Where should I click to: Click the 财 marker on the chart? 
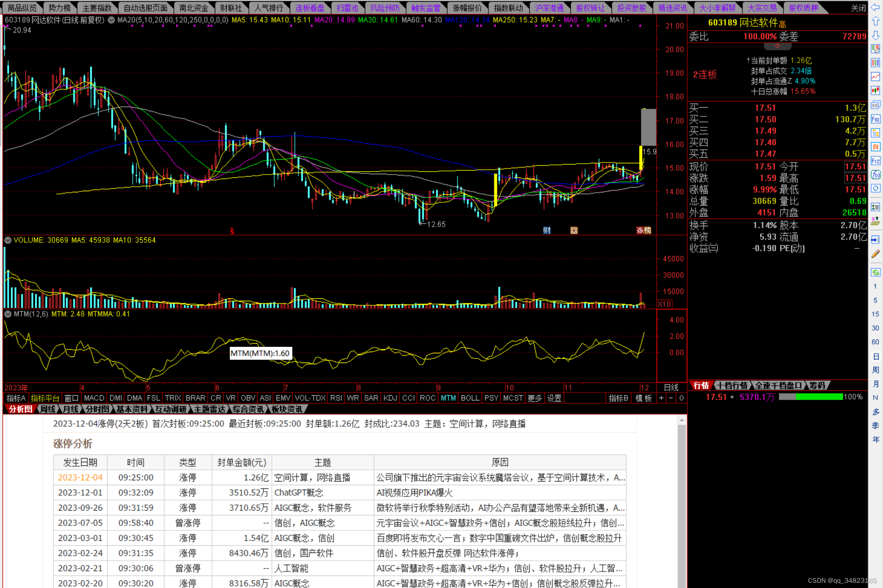(547, 230)
